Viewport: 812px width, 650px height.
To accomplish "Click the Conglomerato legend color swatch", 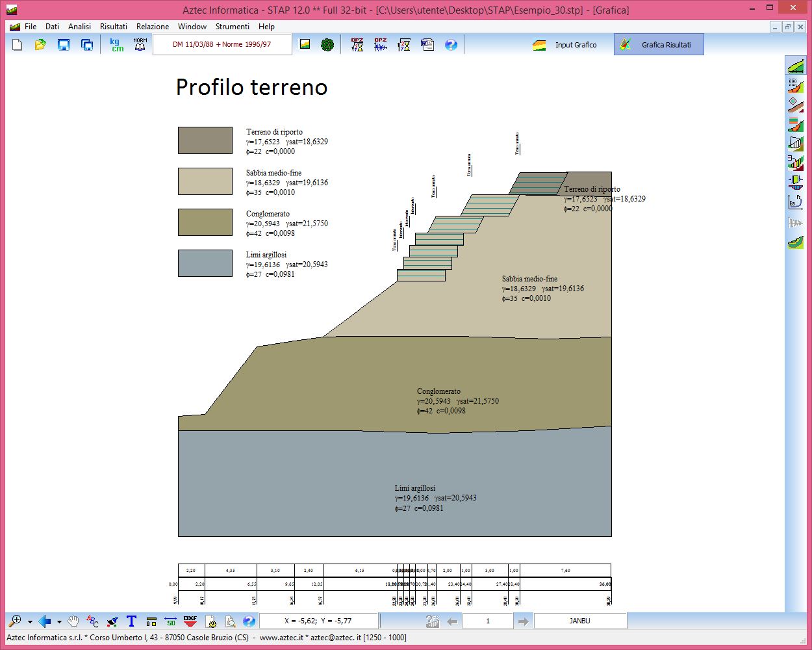I will point(205,222).
